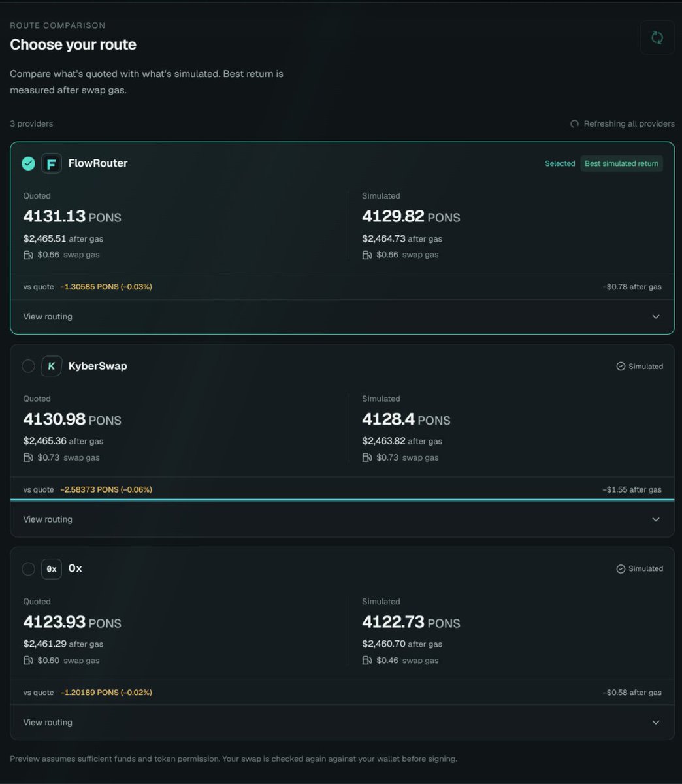Click the −$1.55 after gas value

[632, 489]
